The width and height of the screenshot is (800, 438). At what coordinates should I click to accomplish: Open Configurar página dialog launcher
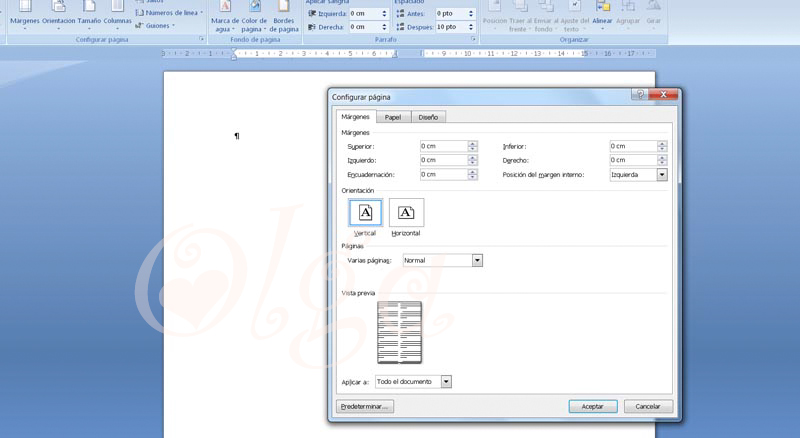(202, 39)
